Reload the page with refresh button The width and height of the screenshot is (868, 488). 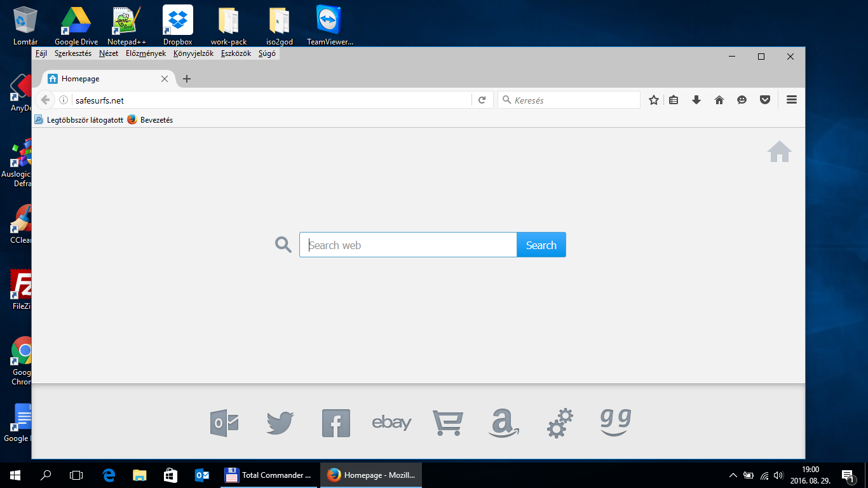[482, 100]
